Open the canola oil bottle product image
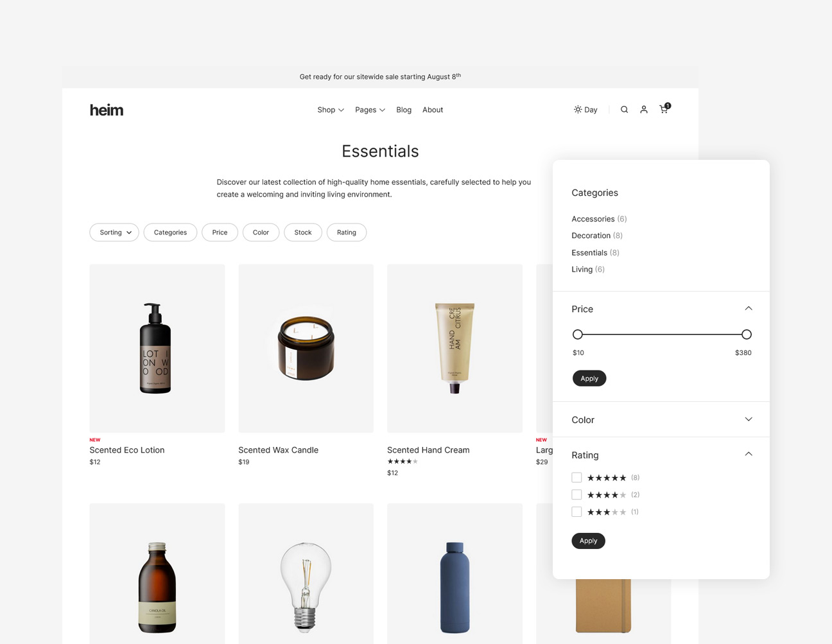 point(157,573)
